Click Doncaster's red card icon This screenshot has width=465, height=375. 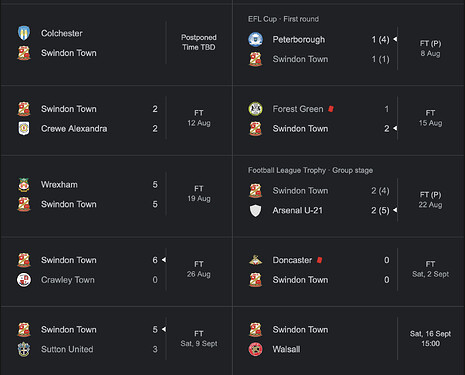click(x=319, y=260)
